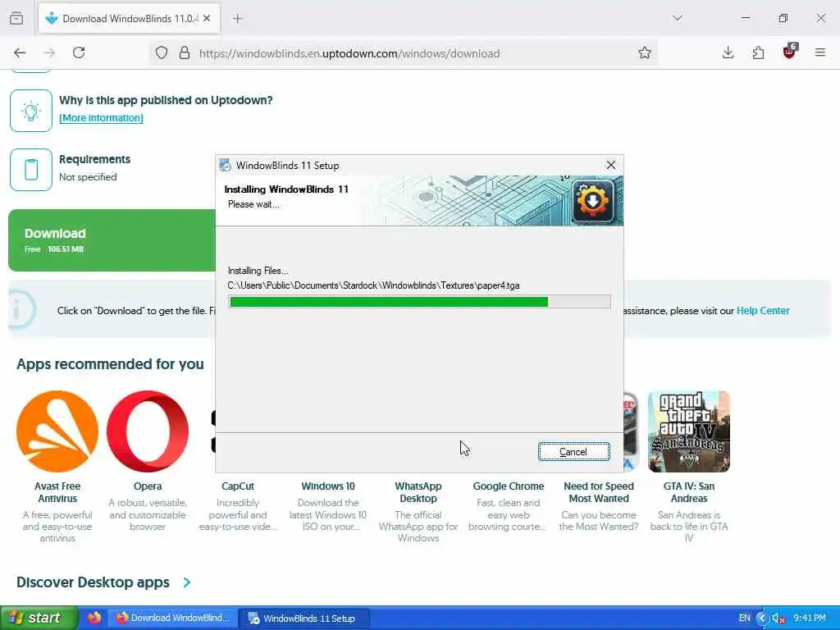The height and width of the screenshot is (630, 840).
Task: Click the green Download button
Action: (x=112, y=240)
